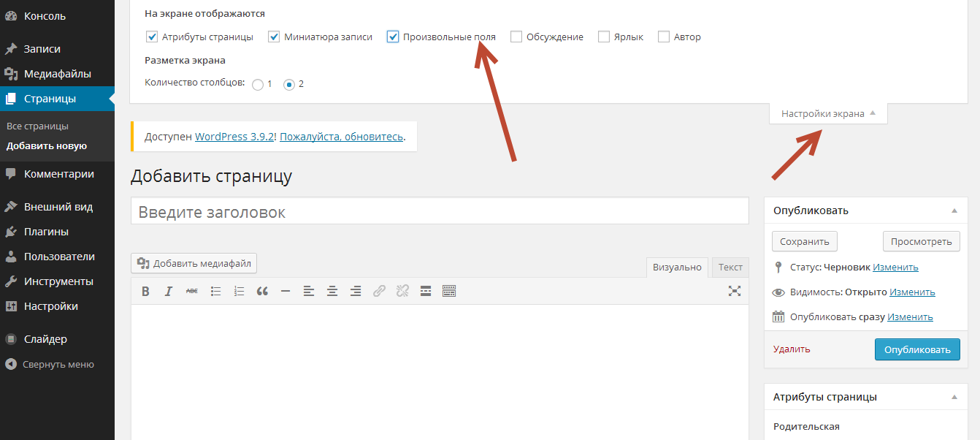The image size is (980, 440).
Task: Collapse the Опубликовать box
Action: click(x=954, y=210)
